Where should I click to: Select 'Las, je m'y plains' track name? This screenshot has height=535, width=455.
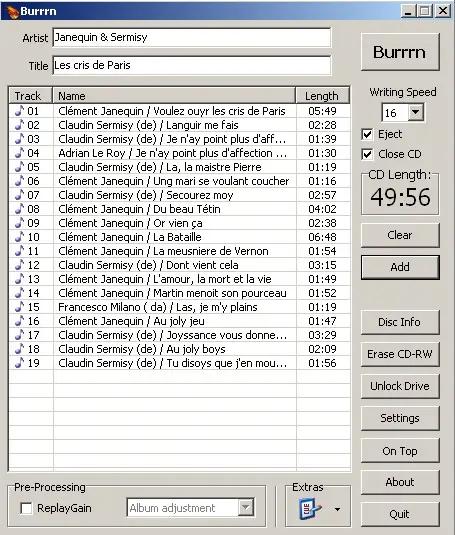(217, 307)
